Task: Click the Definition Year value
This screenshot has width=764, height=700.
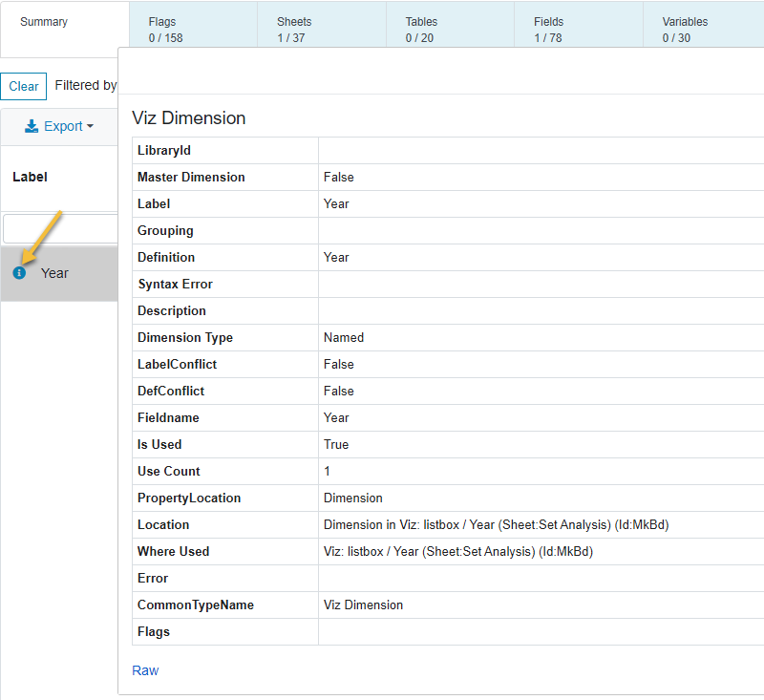Action: (x=336, y=257)
